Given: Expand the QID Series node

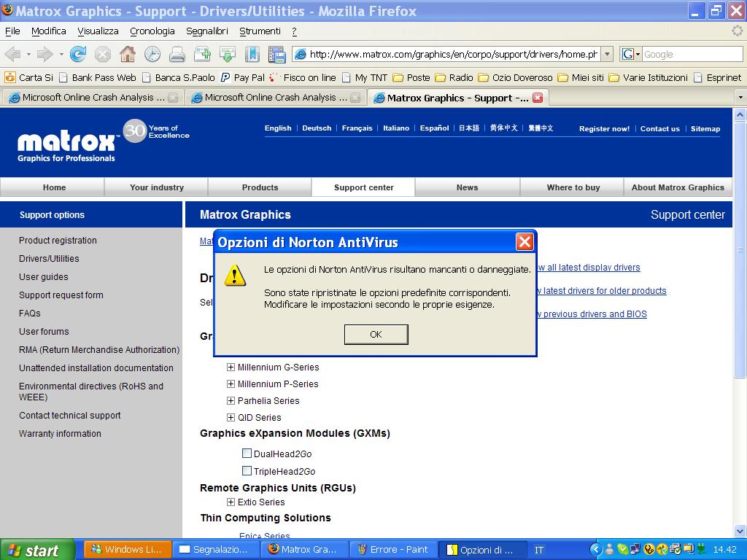Looking at the screenshot, I should [x=231, y=418].
